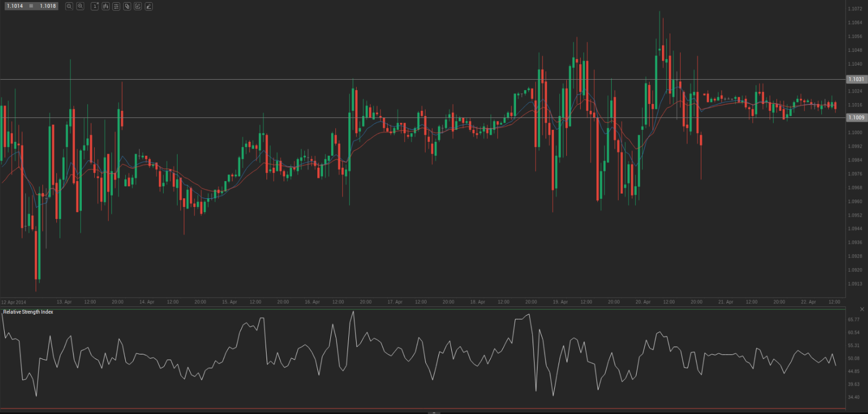This screenshot has width=868, height=414.
Task: Click the bottom panel collapse handle
Action: (434, 412)
